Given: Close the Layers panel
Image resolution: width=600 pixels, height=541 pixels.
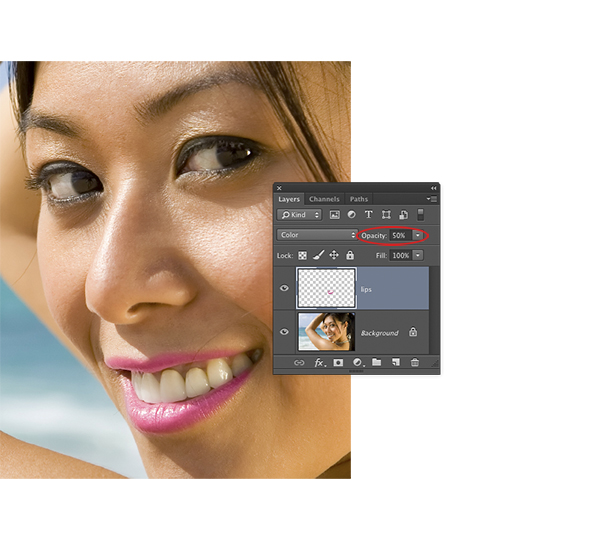Looking at the screenshot, I should [279, 188].
